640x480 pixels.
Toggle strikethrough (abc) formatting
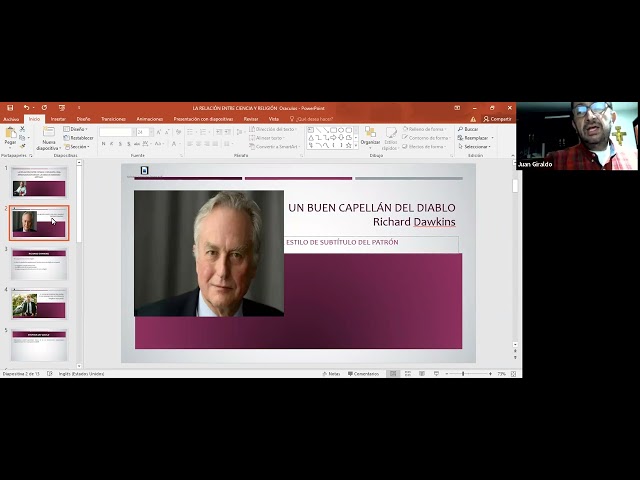pos(137,144)
